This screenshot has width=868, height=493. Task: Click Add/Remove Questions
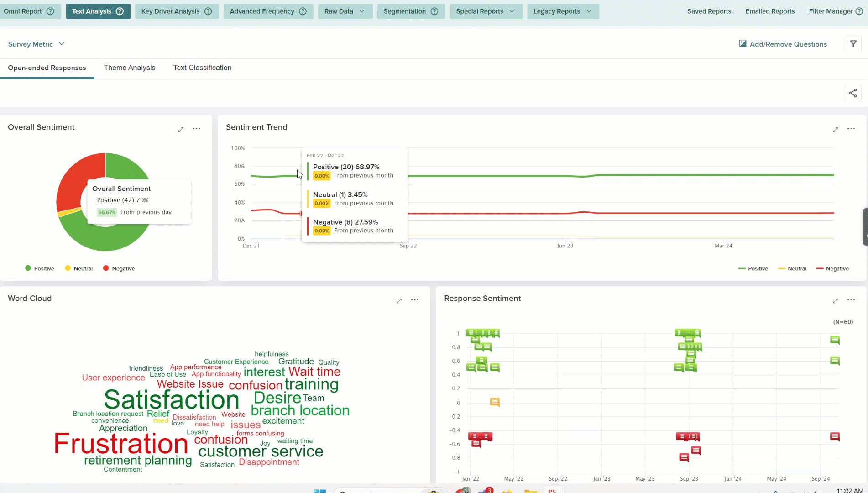[x=783, y=44]
